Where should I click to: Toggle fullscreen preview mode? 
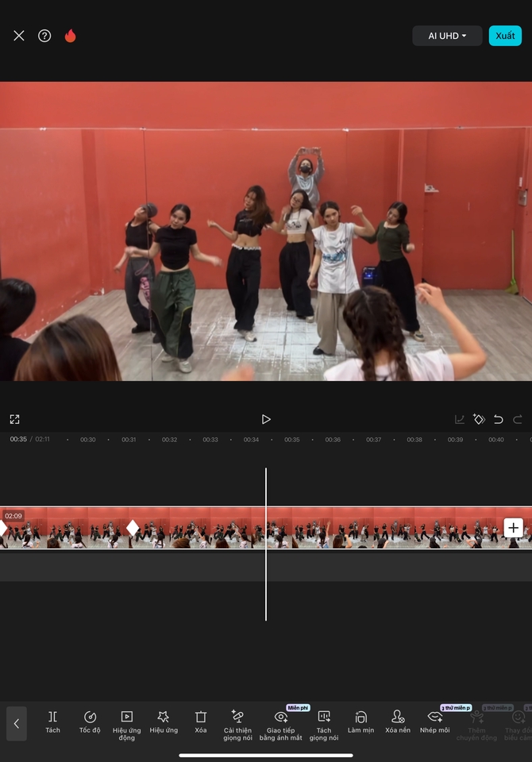coord(14,419)
